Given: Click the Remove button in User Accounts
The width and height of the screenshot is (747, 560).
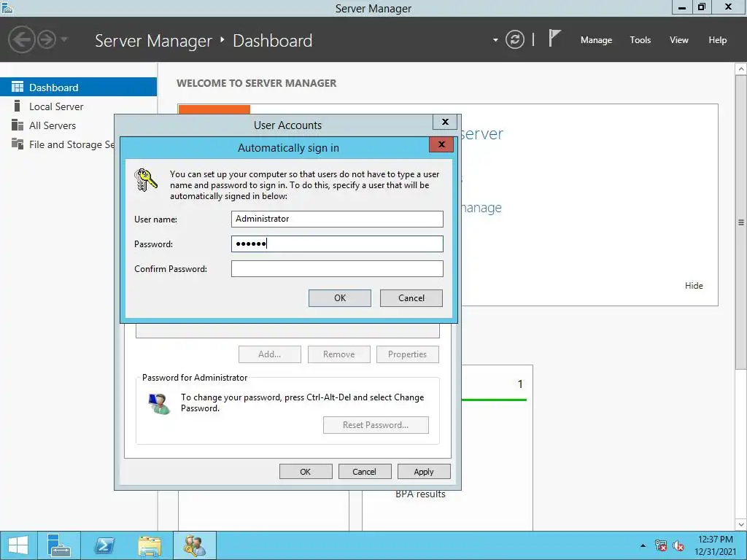Looking at the screenshot, I should tap(338, 354).
